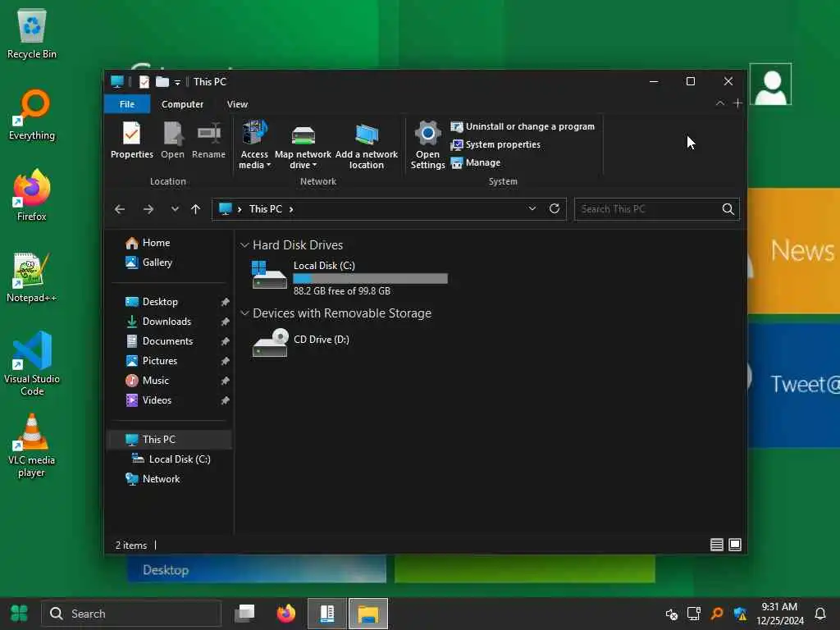Click This PC in the address bar
The height and width of the screenshot is (630, 840).
pyautogui.click(x=266, y=209)
